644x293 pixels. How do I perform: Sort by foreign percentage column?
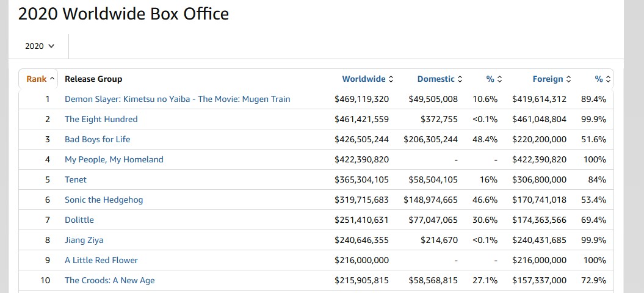(x=602, y=79)
